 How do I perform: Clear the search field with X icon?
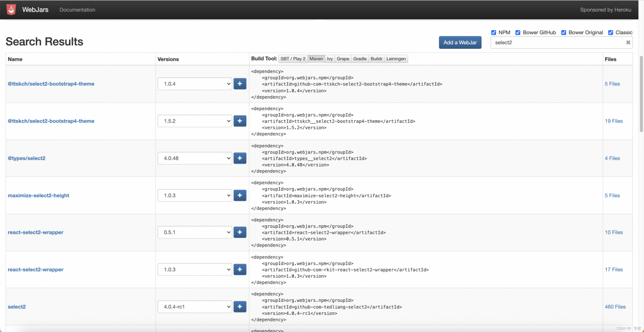[x=628, y=43]
